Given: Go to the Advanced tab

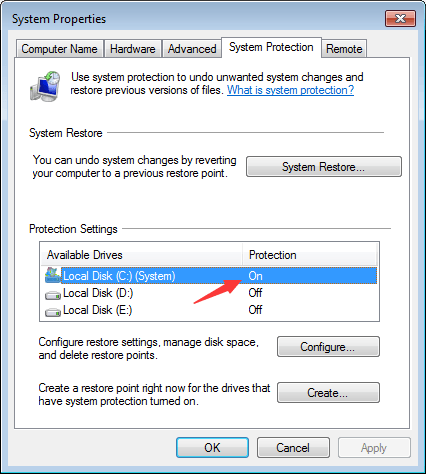Looking at the screenshot, I should pos(192,49).
